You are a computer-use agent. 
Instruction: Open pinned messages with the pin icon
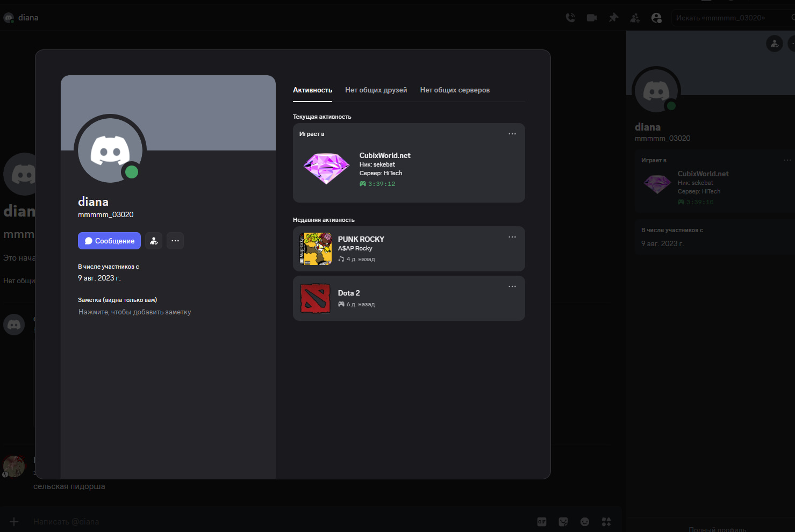click(x=613, y=18)
